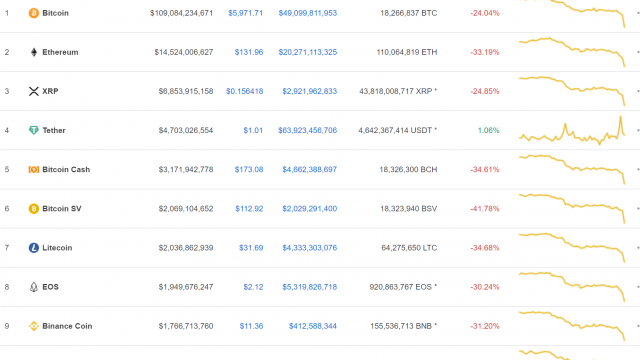Click Binance Coin volume $412,588,344
640x360 pixels.
313,326
